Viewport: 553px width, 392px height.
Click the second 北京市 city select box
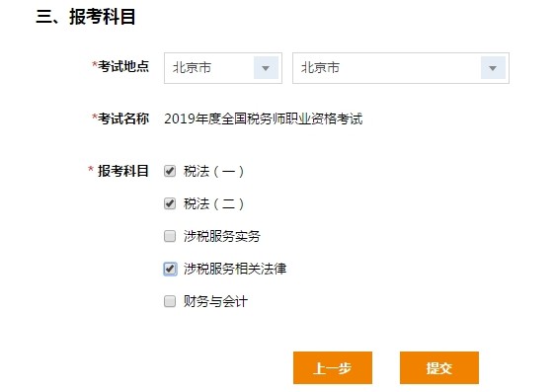(x=401, y=68)
